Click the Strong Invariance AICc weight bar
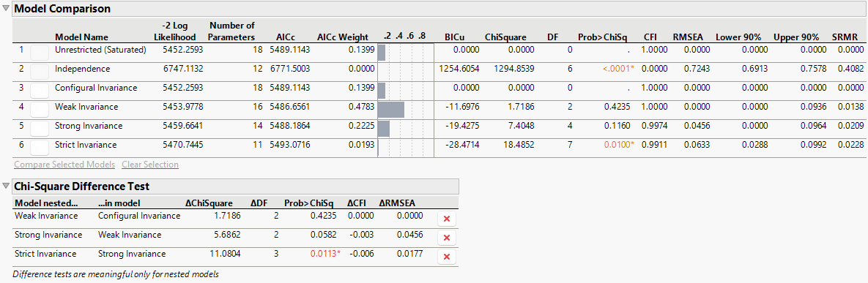Screen dimensions: 868x283 pos(384,128)
